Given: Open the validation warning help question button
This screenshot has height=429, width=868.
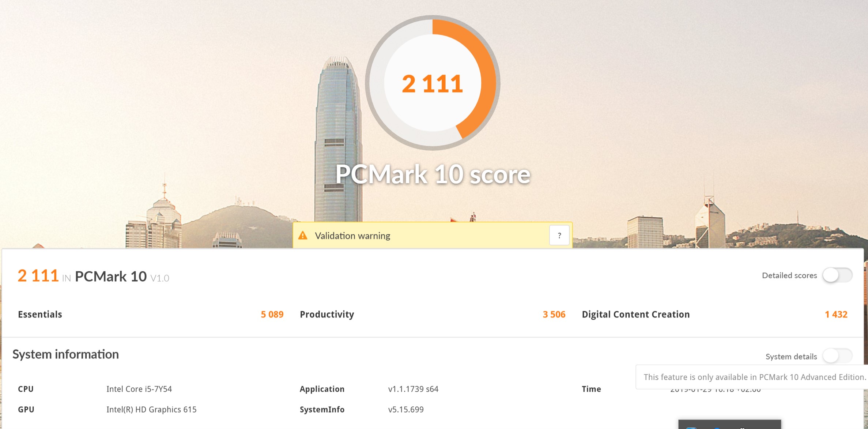Looking at the screenshot, I should (x=559, y=236).
